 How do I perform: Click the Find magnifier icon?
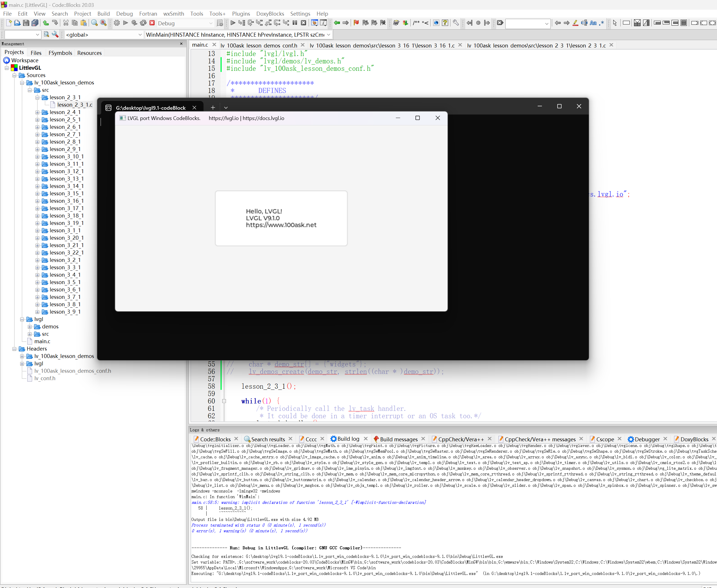click(94, 23)
